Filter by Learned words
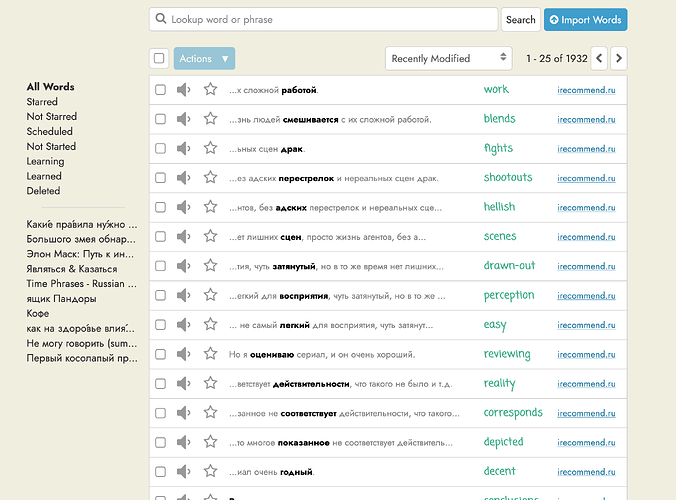This screenshot has width=676, height=500. click(44, 176)
